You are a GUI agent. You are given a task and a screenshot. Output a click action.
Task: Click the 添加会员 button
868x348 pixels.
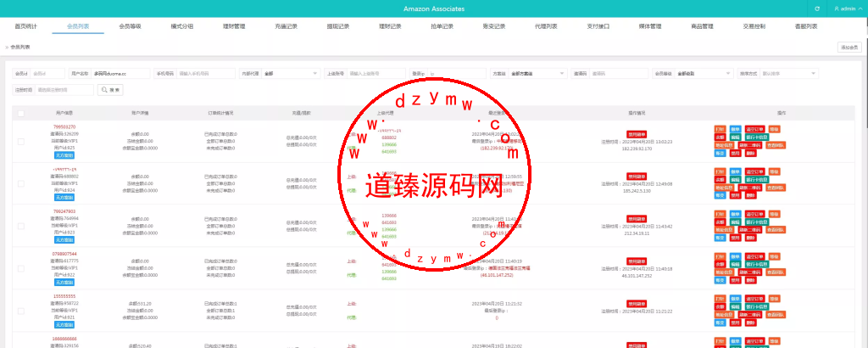[849, 48]
